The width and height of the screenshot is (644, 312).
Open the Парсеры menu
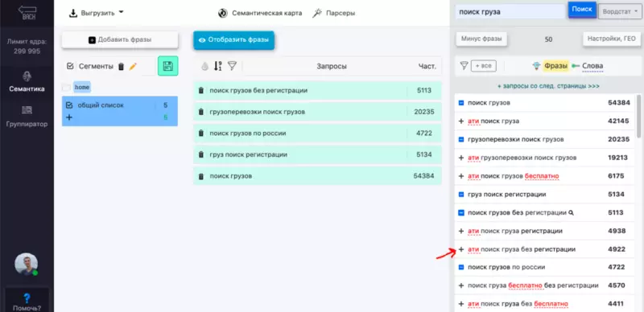(333, 13)
